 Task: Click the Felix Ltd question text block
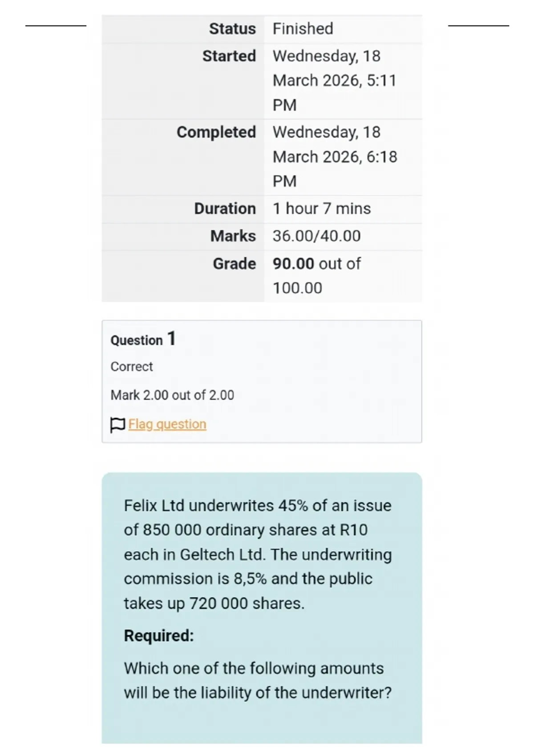point(258,554)
